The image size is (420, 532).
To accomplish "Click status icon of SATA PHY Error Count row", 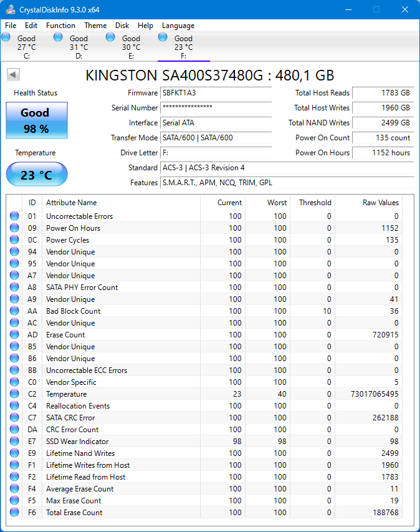I will point(14,288).
